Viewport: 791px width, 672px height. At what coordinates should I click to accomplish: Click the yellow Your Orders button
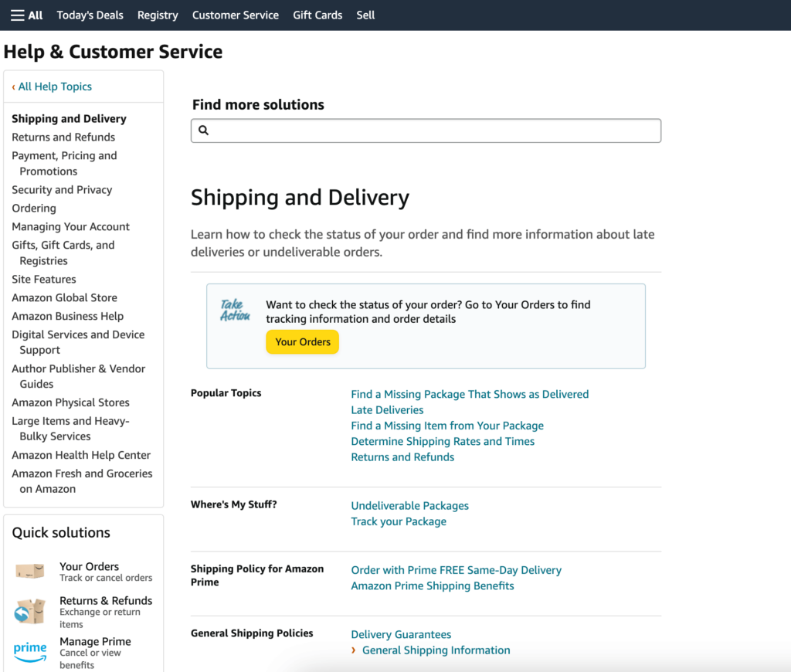pyautogui.click(x=302, y=342)
